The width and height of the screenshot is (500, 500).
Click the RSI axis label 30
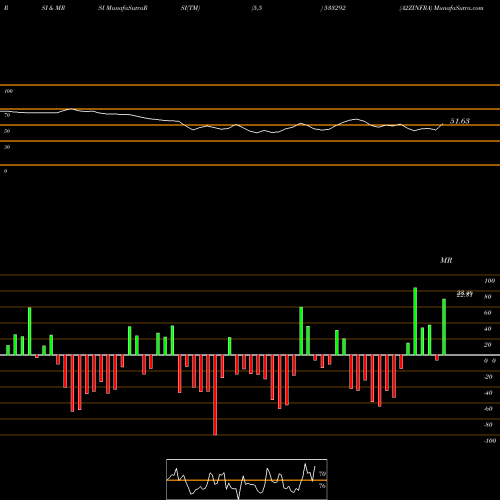click(x=7, y=147)
